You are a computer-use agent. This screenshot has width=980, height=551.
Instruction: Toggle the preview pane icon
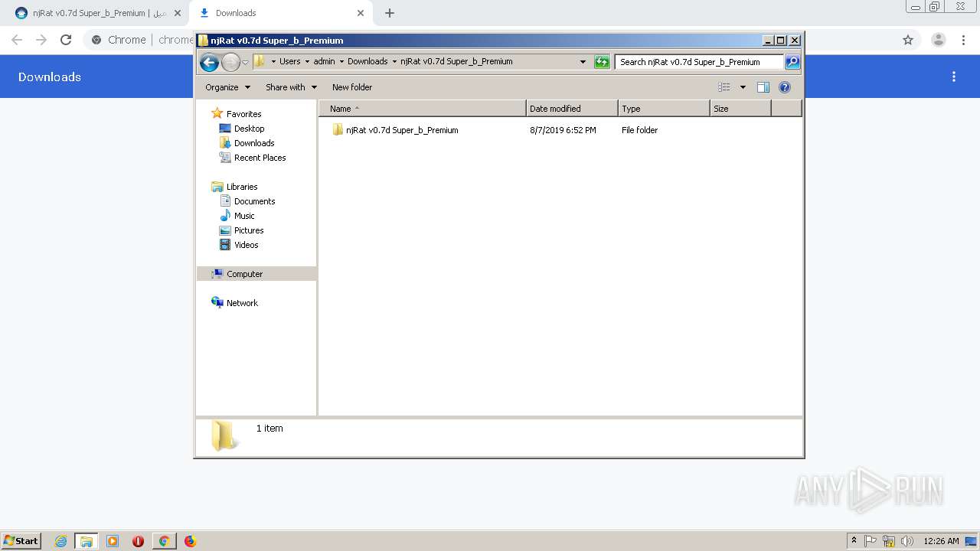[763, 87]
